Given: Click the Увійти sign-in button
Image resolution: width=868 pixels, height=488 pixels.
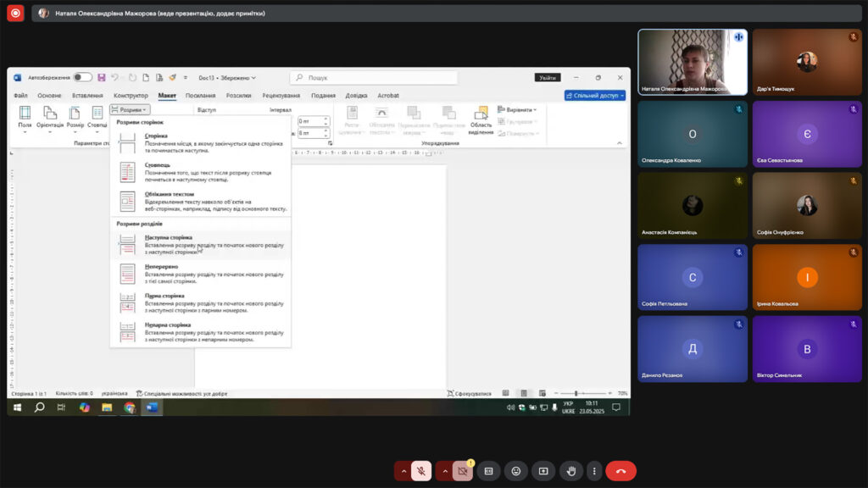Looking at the screenshot, I should click(548, 77).
